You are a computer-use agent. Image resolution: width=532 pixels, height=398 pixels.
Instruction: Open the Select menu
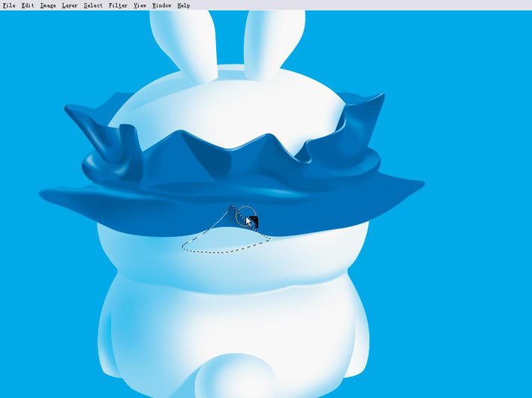point(93,5)
